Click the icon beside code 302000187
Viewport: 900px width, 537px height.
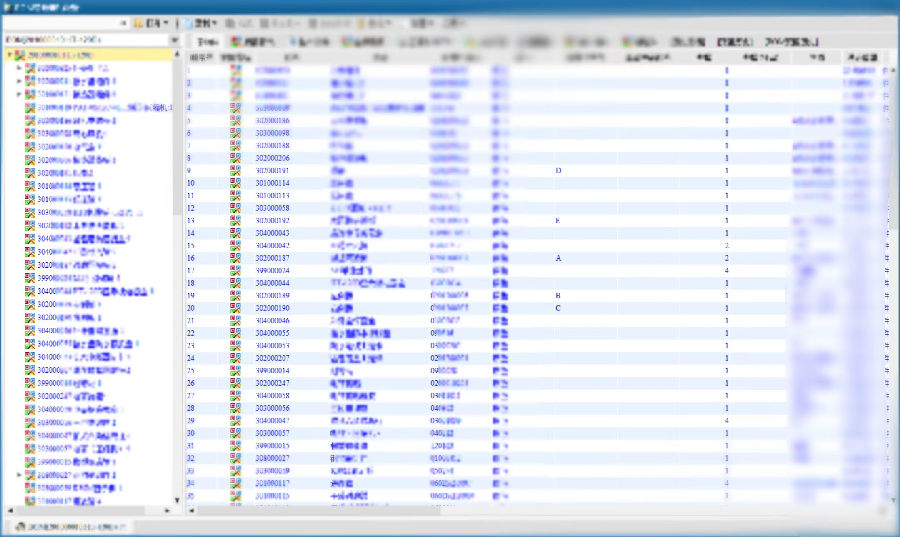pos(235,258)
